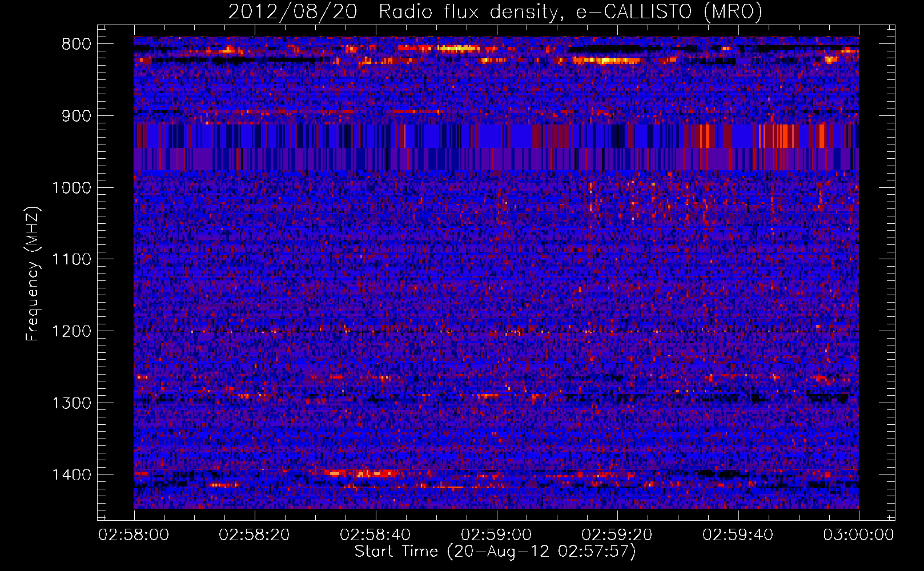The image size is (924, 571).
Task: Click the 1100 frequency tick label
Action: [x=72, y=260]
